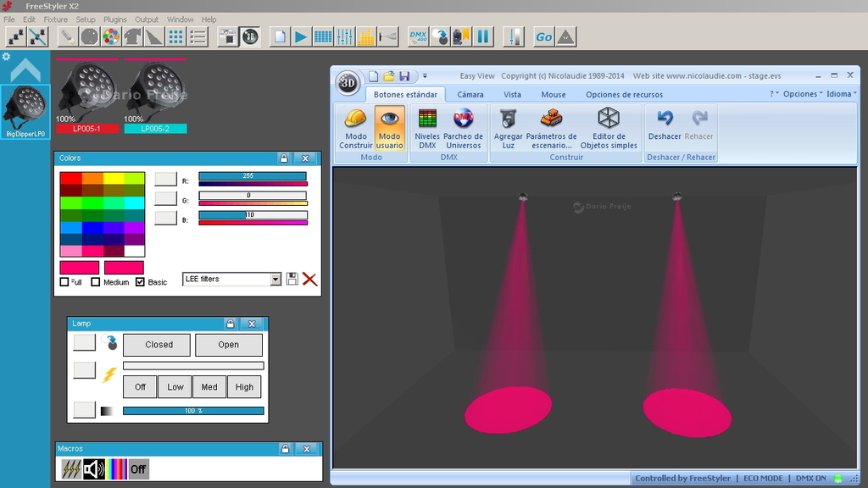
Task: Click the lightning strobe macro icon
Action: point(71,469)
